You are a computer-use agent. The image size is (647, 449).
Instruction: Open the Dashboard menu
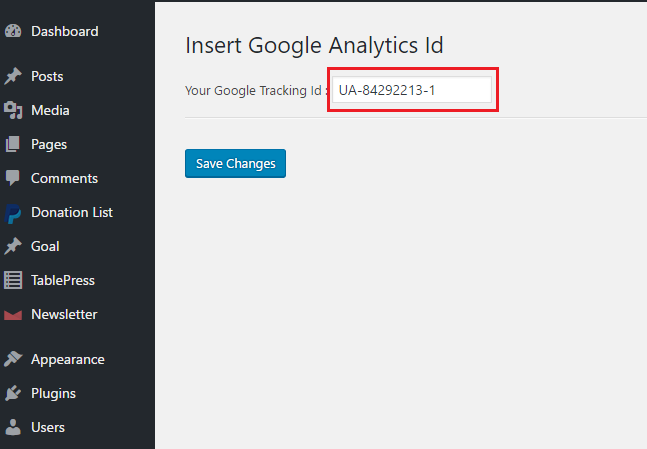coord(65,31)
